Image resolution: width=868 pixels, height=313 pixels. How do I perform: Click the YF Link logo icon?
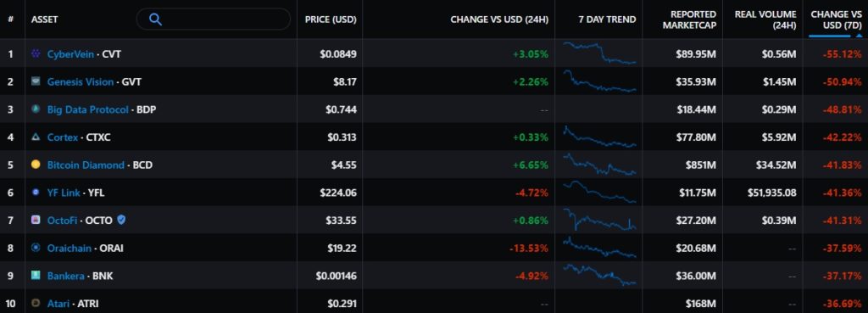tap(36, 193)
